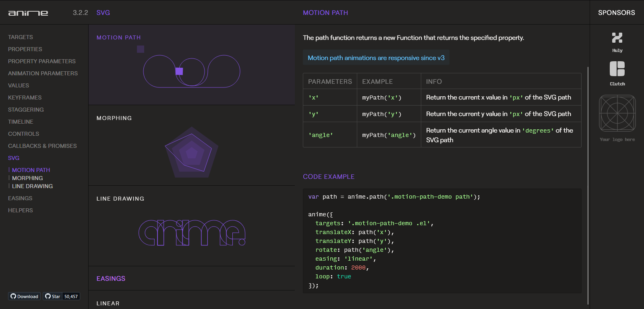Expand the Keyframes sidebar section
This screenshot has width=644, height=309.
click(x=25, y=97)
